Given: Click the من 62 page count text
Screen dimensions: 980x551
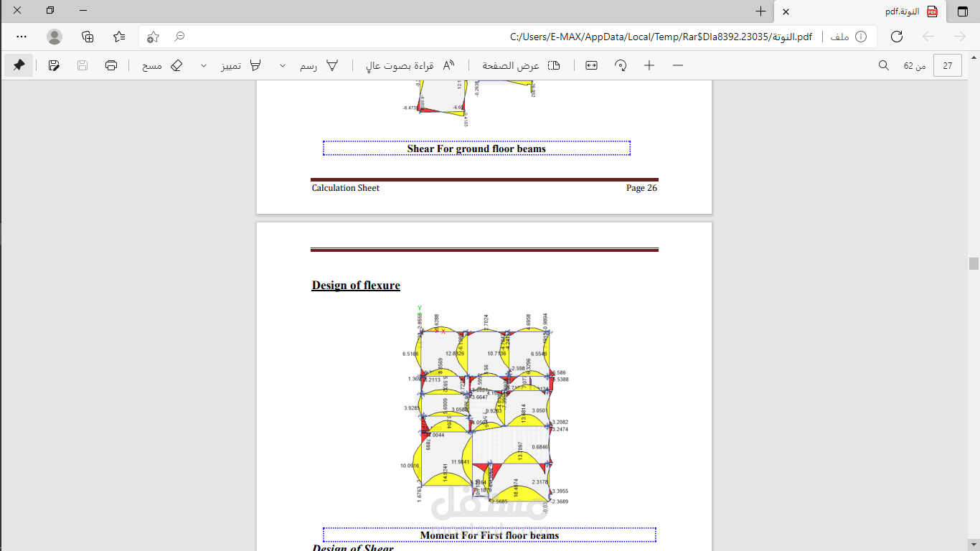Looking at the screenshot, I should [x=914, y=65].
